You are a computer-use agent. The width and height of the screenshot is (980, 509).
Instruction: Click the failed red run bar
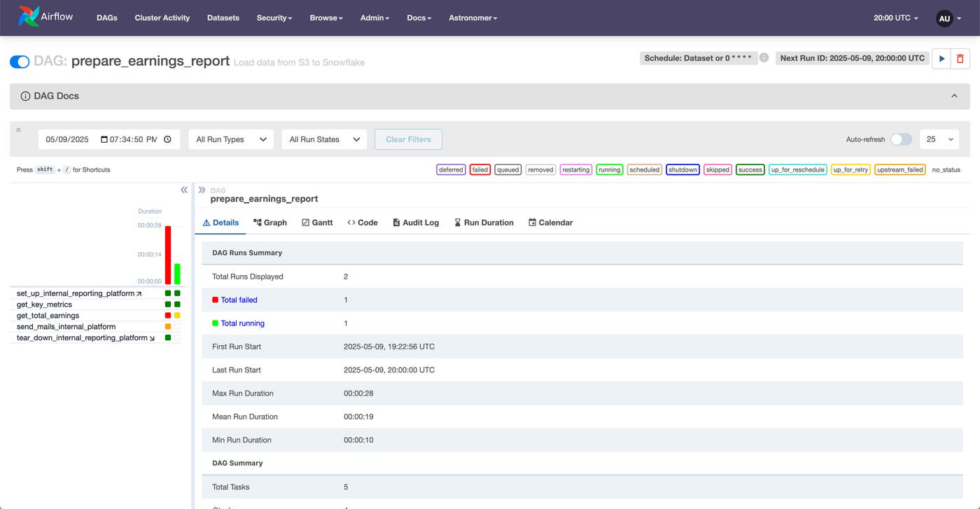point(168,254)
